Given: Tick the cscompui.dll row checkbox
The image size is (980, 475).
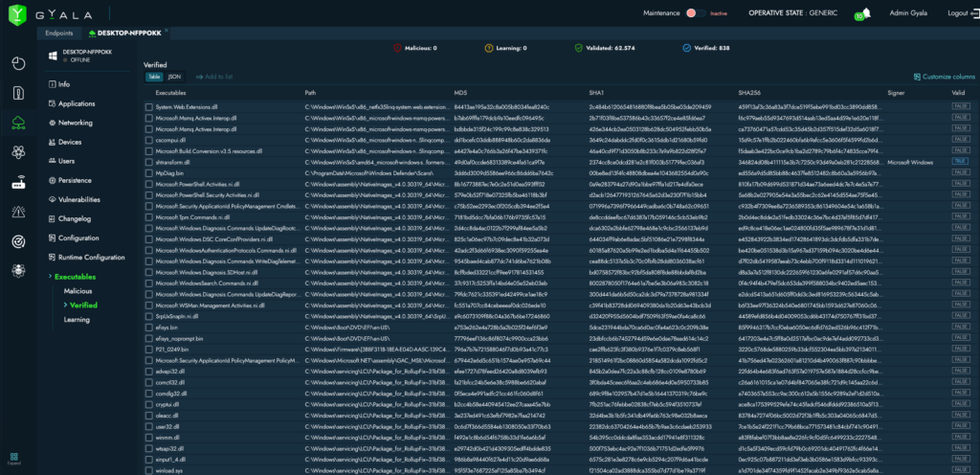Looking at the screenshot, I should pos(148,140).
